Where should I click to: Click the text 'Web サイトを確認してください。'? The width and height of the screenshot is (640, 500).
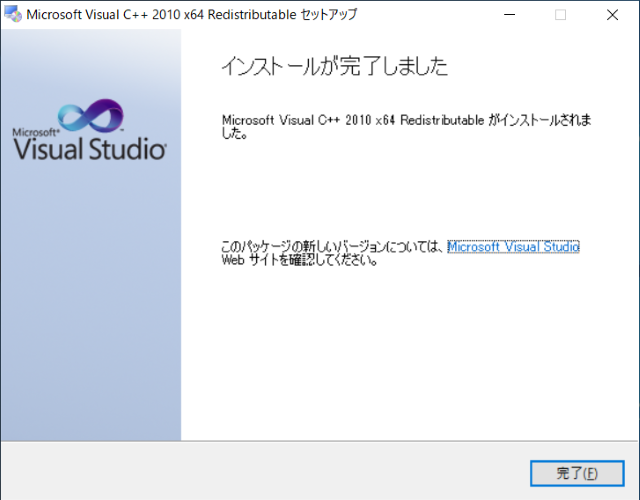click(300, 260)
